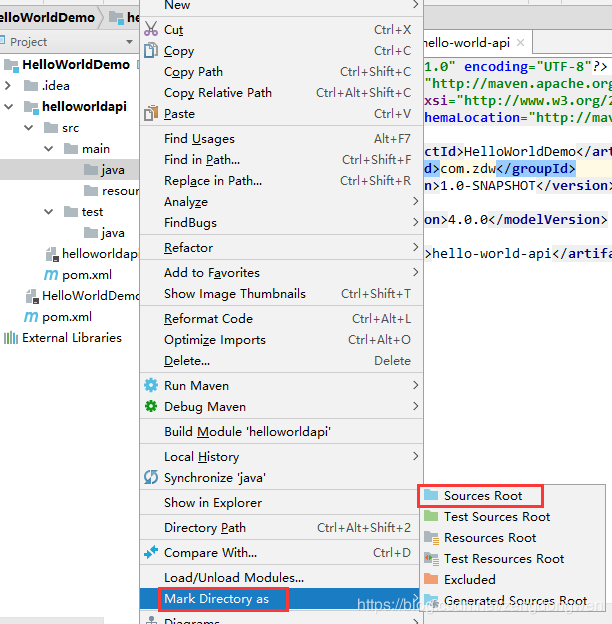Viewport: 612px width, 624px height.
Task: Click the src folder icon
Action: tap(51, 128)
